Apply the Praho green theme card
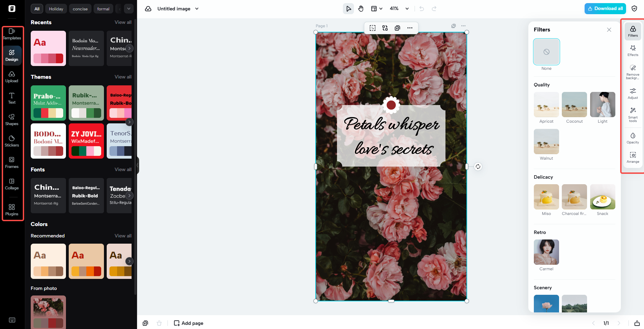 point(48,103)
